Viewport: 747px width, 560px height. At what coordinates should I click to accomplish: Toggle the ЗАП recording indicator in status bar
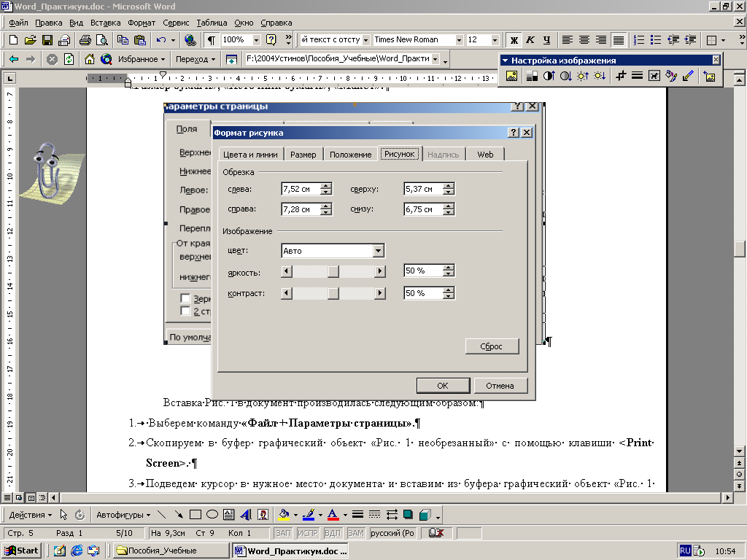pos(283,533)
